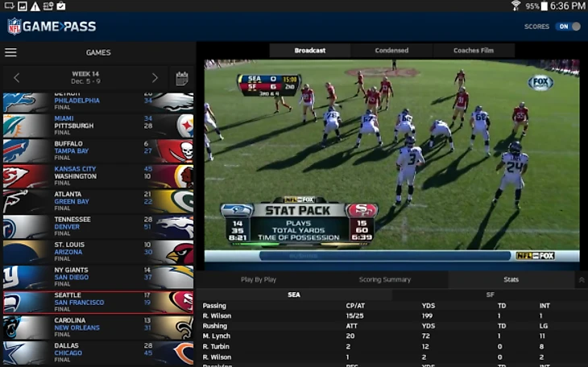Click the NFL Game Pass logo
The image size is (588, 367).
52,27
